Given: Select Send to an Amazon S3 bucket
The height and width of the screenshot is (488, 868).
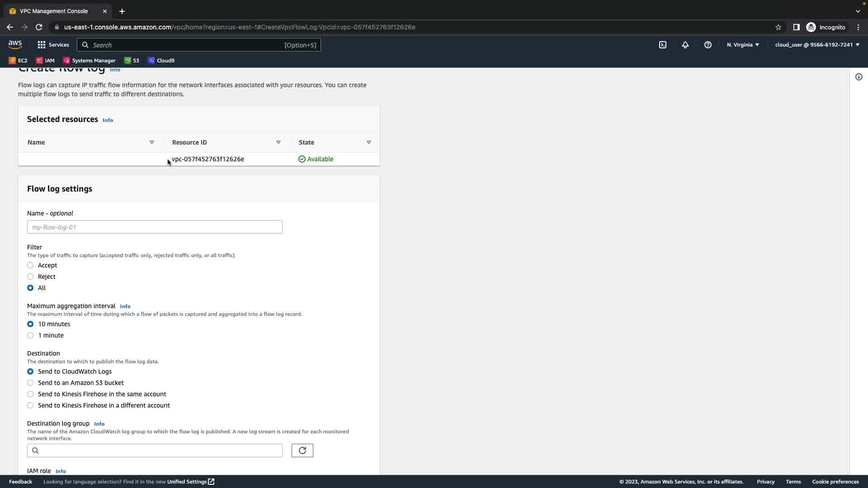Looking at the screenshot, I should [30, 383].
